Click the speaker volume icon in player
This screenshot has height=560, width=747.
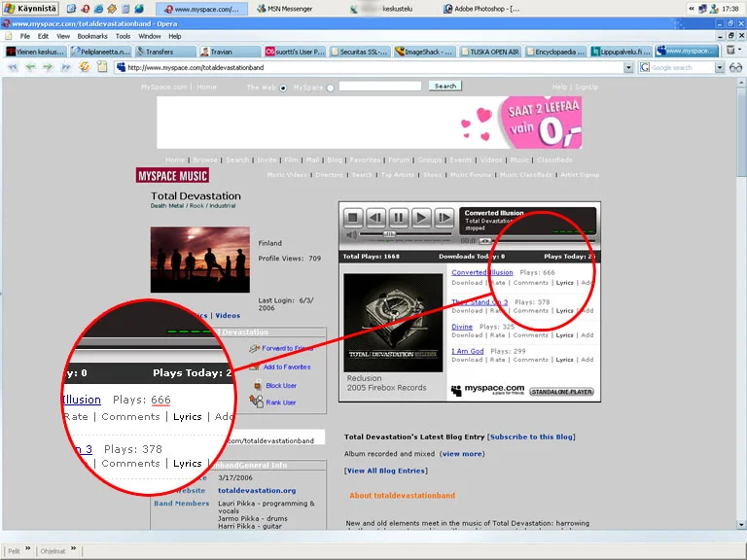(x=351, y=234)
